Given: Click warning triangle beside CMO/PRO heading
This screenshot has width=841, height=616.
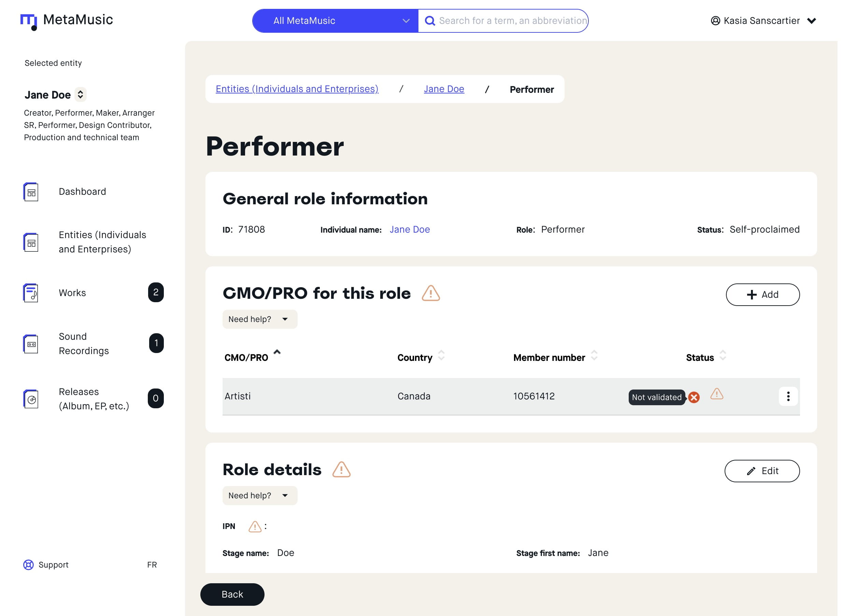Looking at the screenshot, I should click(x=431, y=293).
